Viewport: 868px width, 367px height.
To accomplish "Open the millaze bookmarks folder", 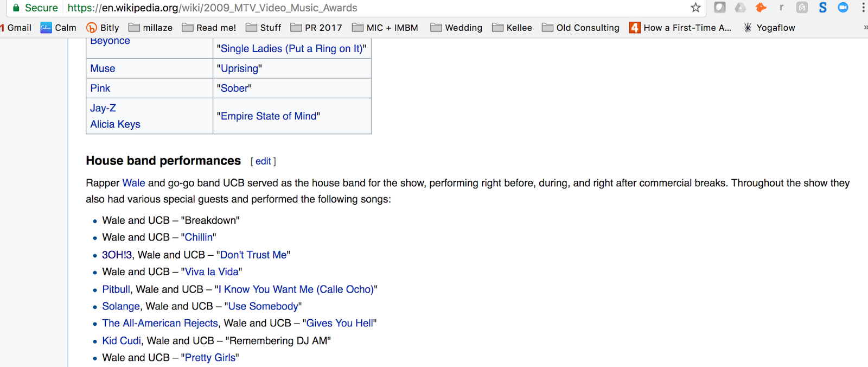I will [150, 28].
